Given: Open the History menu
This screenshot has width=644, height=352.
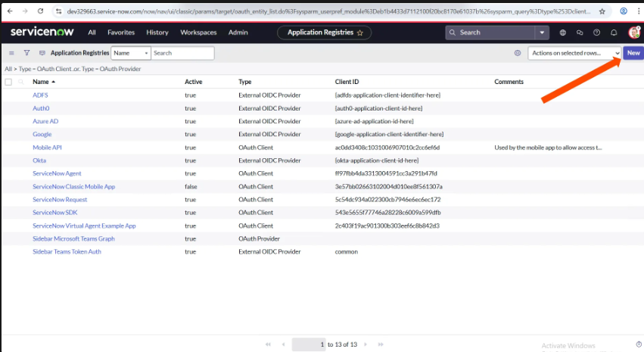Looking at the screenshot, I should 157,33.
